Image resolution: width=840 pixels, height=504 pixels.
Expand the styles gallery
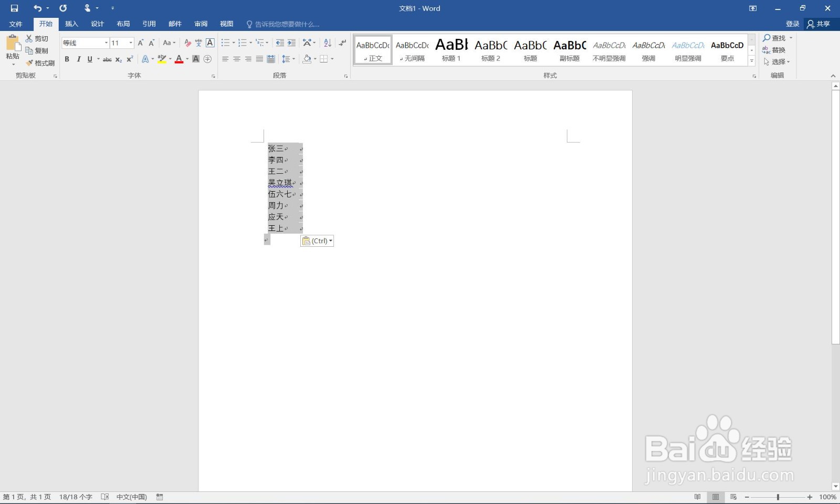coord(752,61)
